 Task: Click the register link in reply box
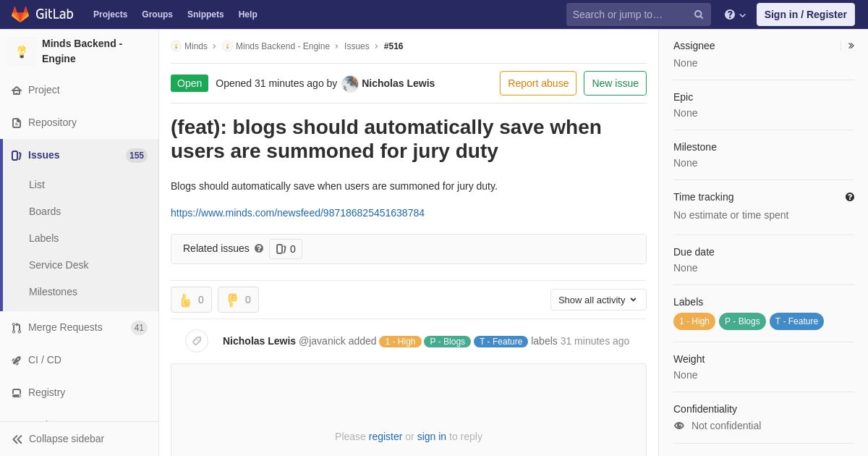(x=386, y=436)
